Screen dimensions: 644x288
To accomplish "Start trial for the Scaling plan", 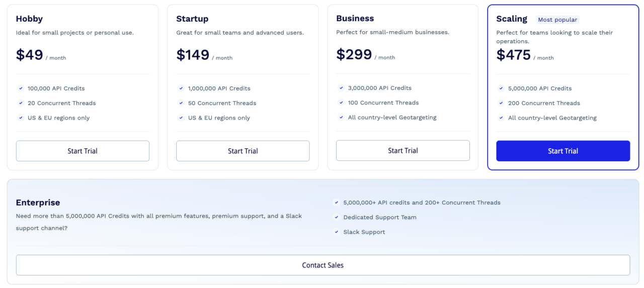I will [562, 151].
